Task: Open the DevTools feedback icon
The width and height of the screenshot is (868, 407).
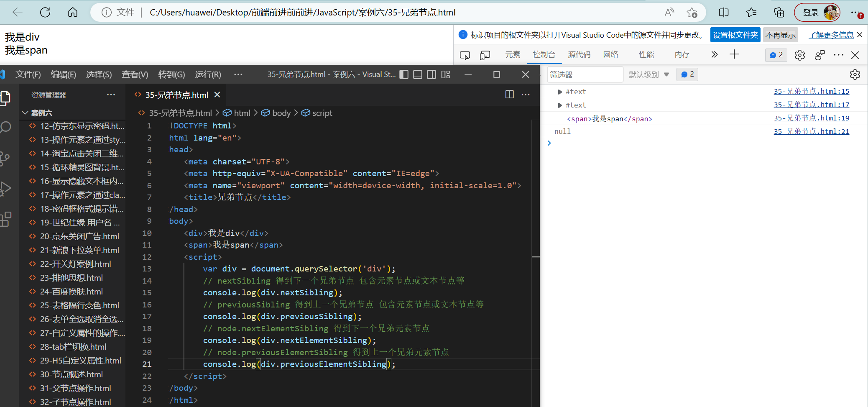Action: tap(820, 55)
